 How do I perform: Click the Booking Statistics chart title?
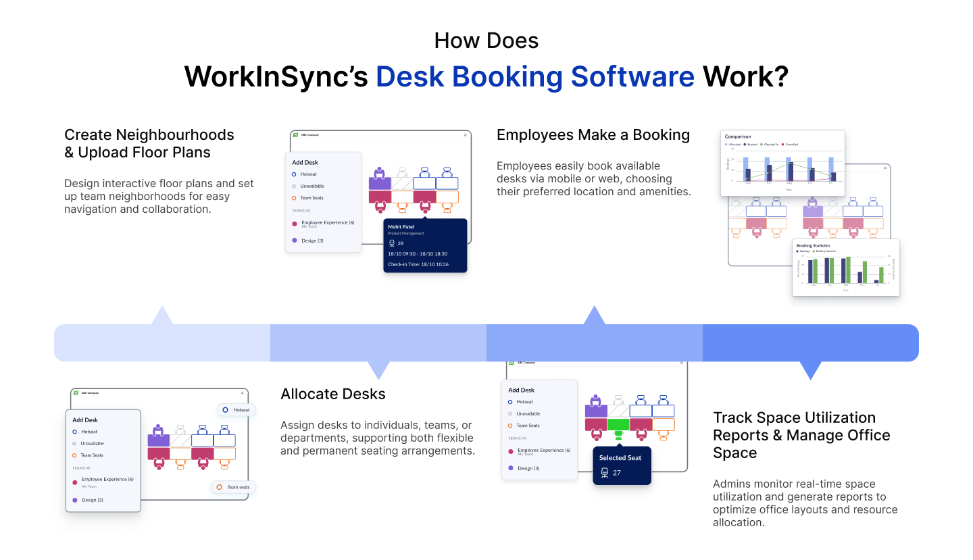pyautogui.click(x=813, y=245)
